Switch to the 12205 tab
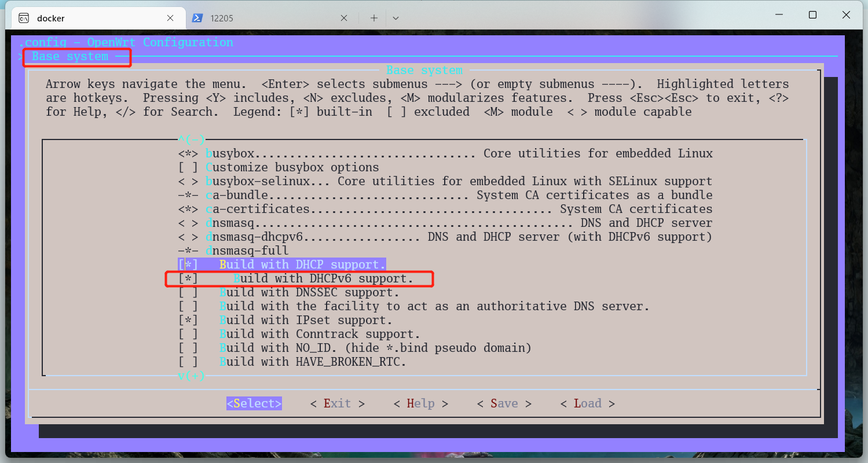Screen dimensions: 868x463 (266, 18)
